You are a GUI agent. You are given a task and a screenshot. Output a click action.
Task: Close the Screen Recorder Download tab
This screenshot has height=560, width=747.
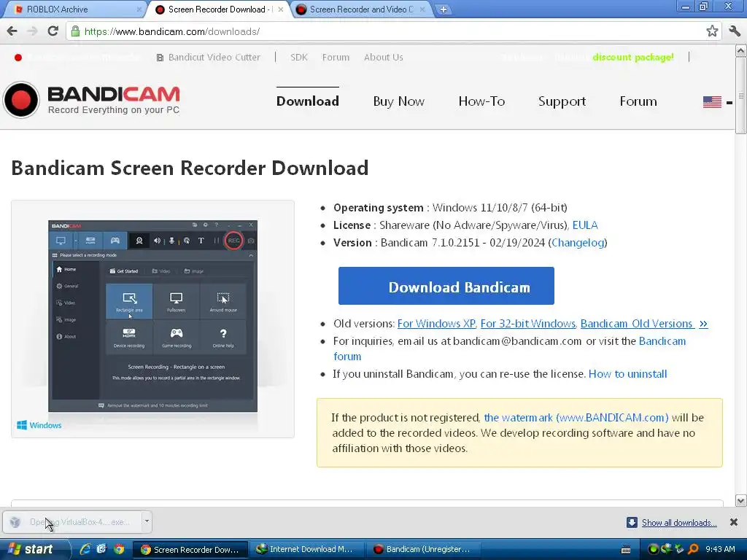point(281,9)
